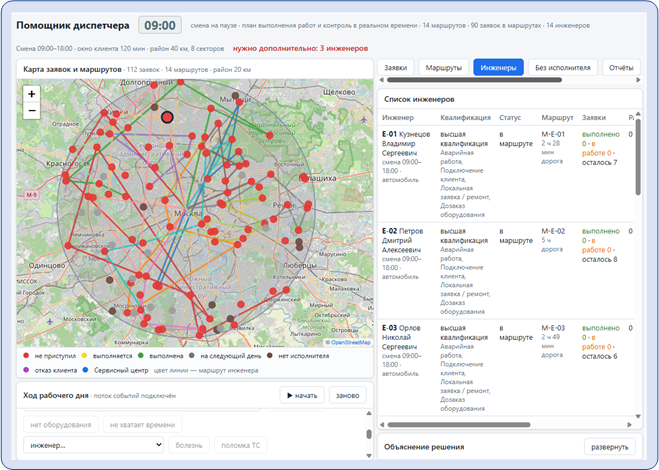Open the OpenStreetMap attribution link
Image resolution: width=659 pixels, height=470 pixels.
(351, 343)
